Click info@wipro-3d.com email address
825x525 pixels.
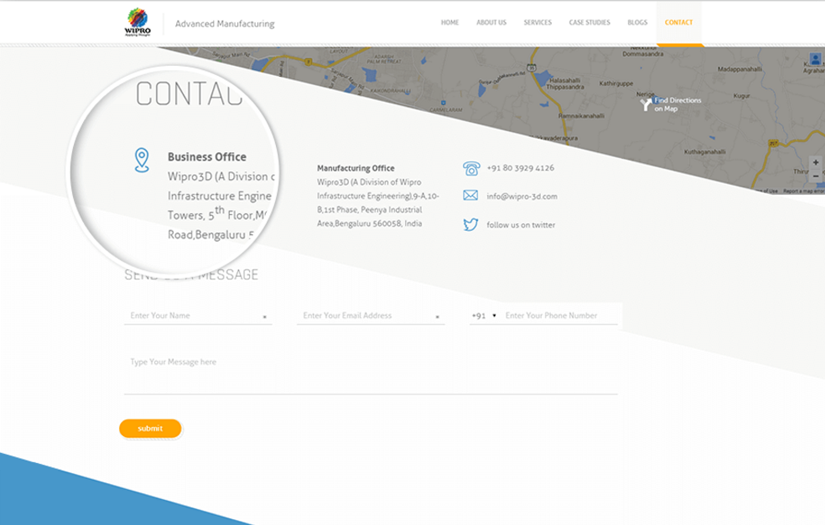tap(522, 196)
